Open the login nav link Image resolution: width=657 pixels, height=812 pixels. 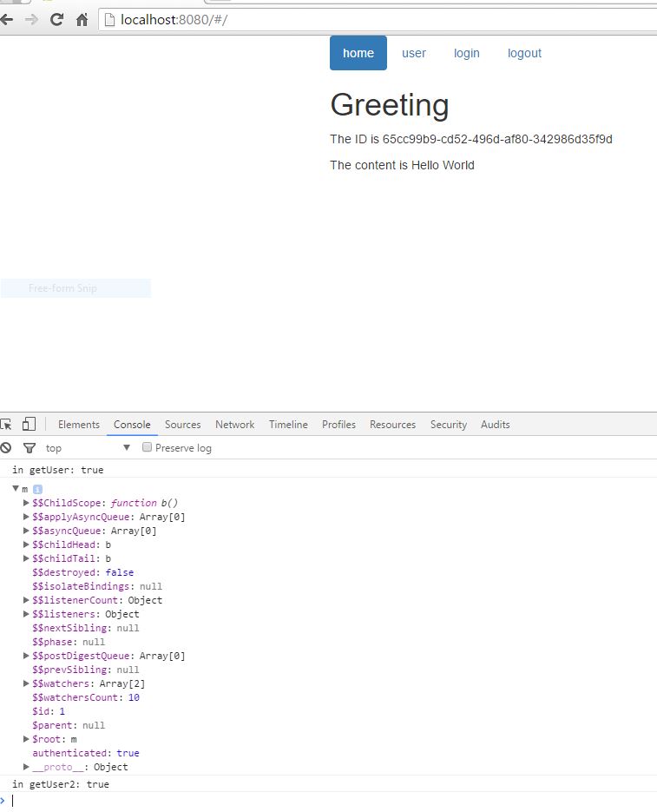pyautogui.click(x=466, y=53)
